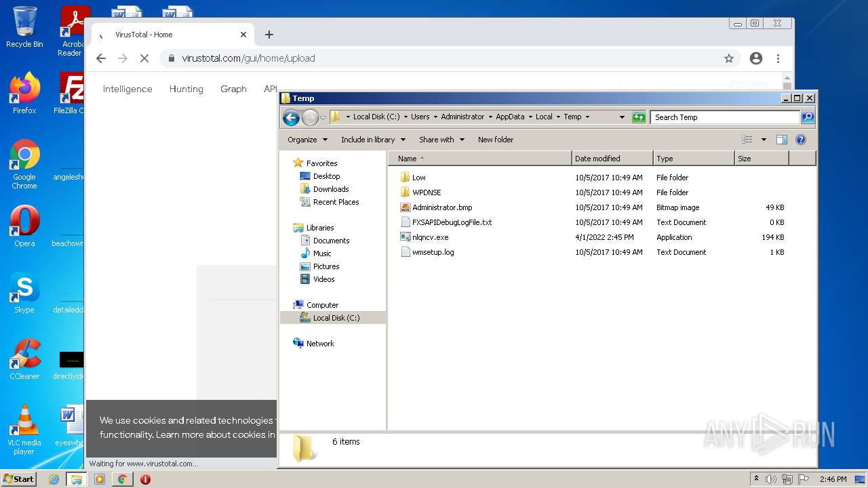Open the Organize dropdown menu
The image size is (868, 488).
click(307, 140)
